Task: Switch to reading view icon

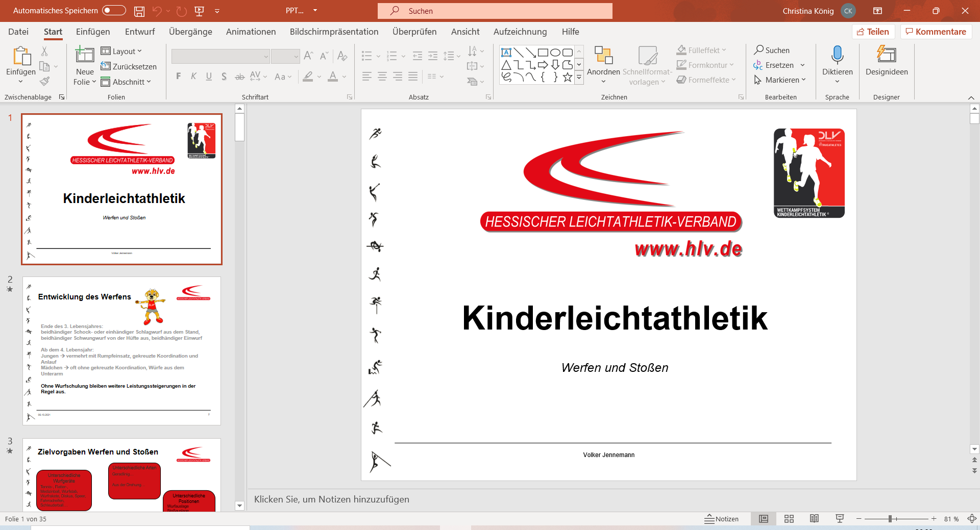Action: [814, 519]
